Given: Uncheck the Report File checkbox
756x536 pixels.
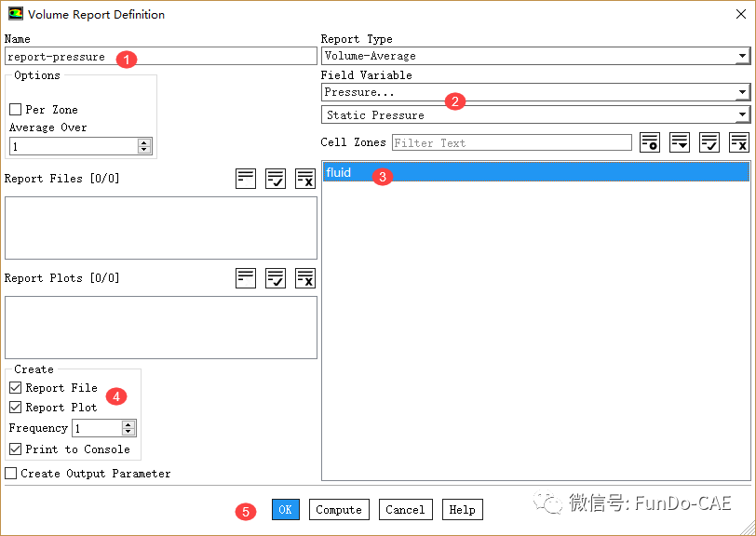Looking at the screenshot, I should click(x=15, y=388).
